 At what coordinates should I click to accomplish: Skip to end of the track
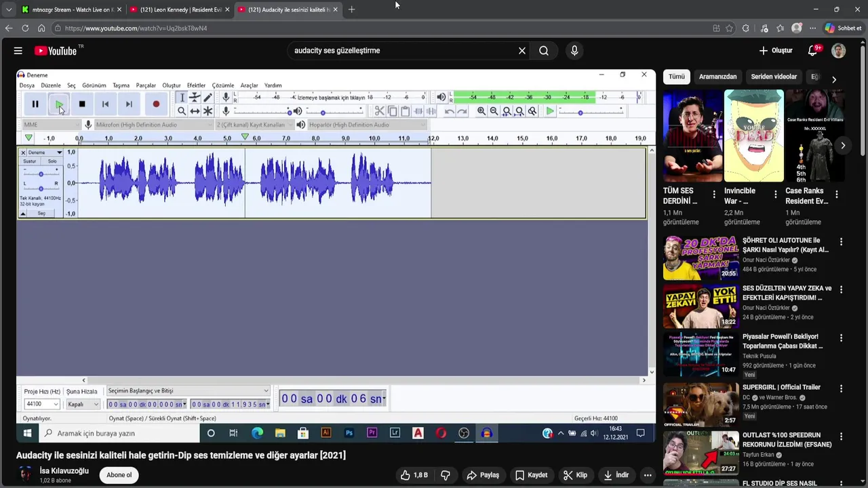(129, 104)
